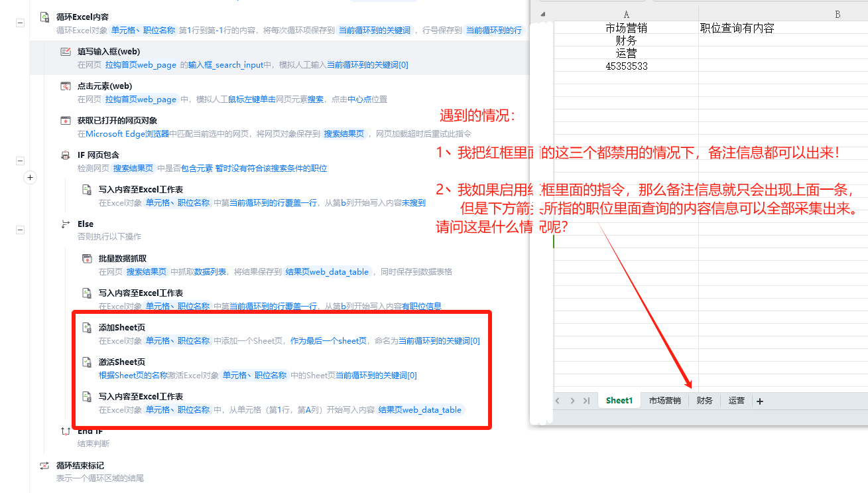The width and height of the screenshot is (868, 493).
Task: Collapse the IF 网页包含 block
Action: (x=20, y=161)
